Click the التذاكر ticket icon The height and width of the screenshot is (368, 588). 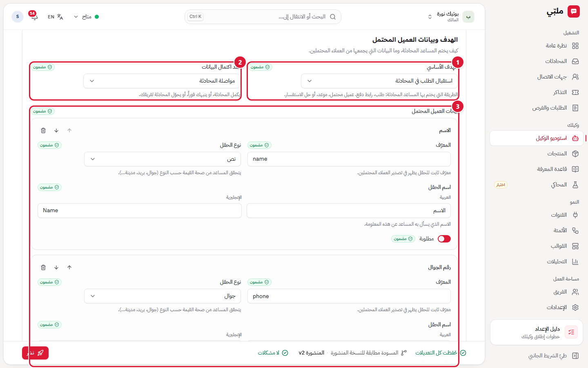[575, 92]
